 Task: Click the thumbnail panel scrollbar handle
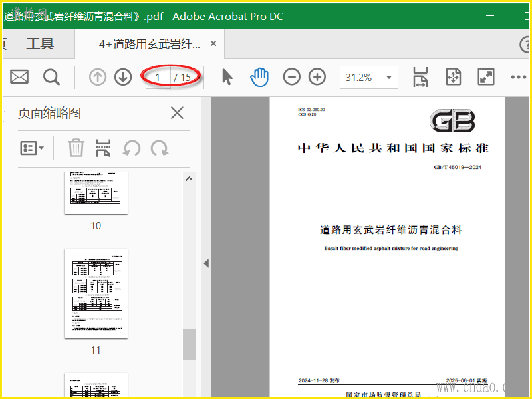click(189, 344)
